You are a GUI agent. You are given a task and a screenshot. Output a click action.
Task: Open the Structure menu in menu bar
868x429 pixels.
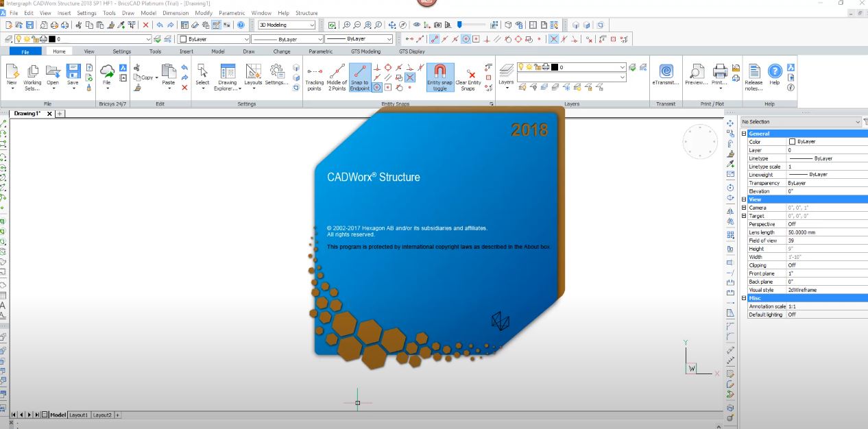[x=306, y=13]
